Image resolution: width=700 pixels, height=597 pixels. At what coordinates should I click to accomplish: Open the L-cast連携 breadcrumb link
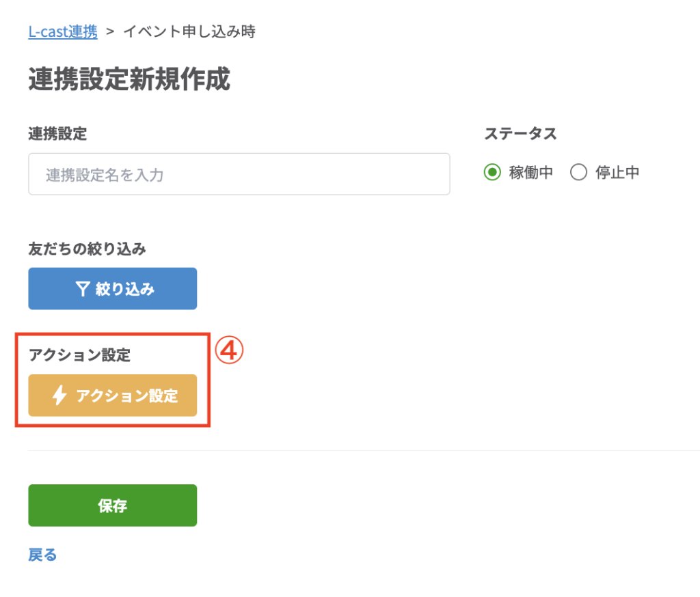(63, 31)
